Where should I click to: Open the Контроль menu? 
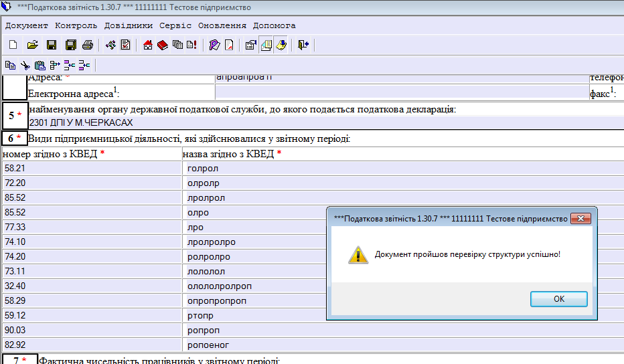(76, 25)
